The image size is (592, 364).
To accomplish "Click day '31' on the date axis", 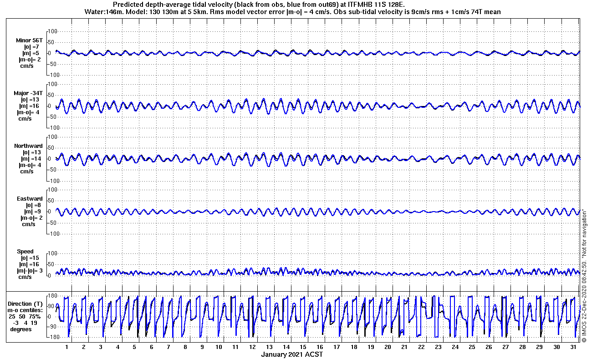I will (573, 347).
